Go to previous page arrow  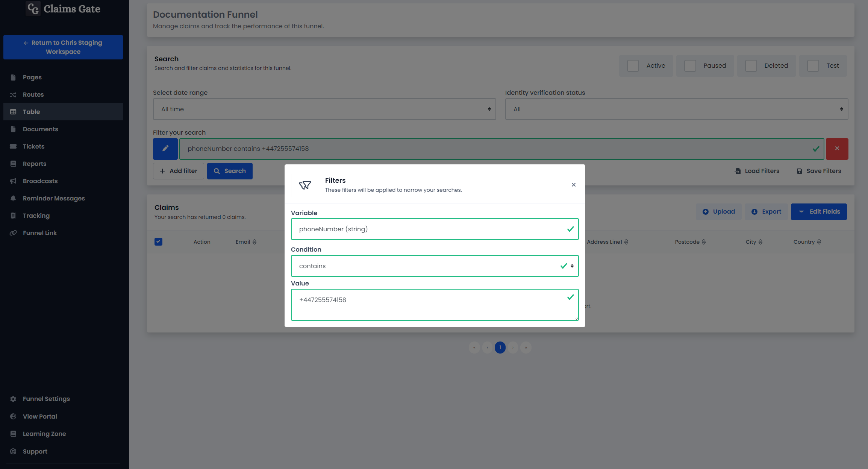pyautogui.click(x=487, y=348)
